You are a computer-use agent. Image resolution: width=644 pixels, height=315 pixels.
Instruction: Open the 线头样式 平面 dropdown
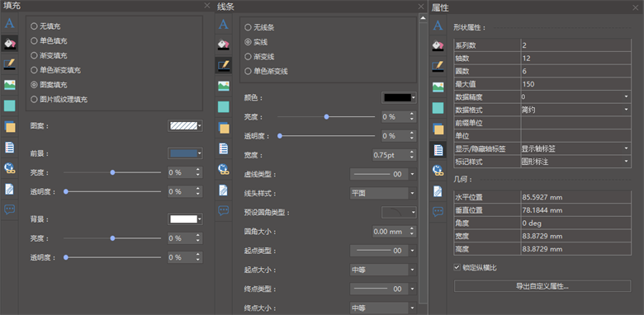(383, 193)
